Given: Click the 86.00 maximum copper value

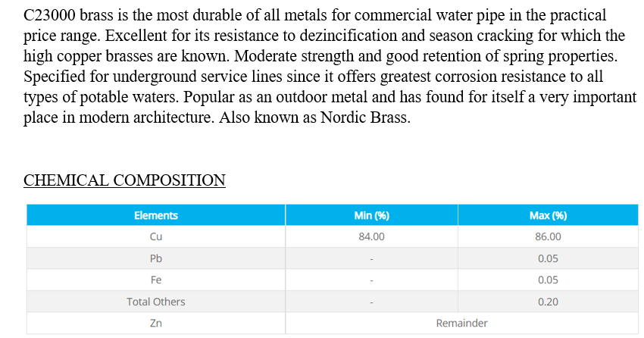Looking at the screenshot, I should point(548,236).
